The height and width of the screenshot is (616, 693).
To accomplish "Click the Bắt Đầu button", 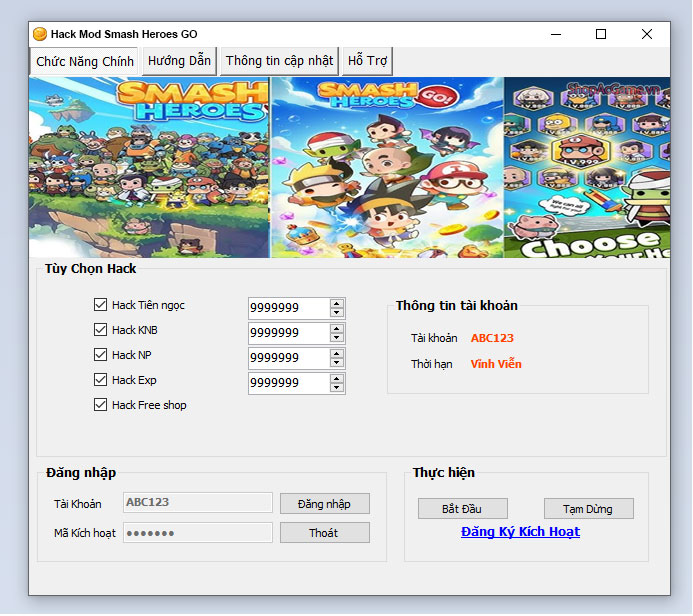I will pos(463,509).
